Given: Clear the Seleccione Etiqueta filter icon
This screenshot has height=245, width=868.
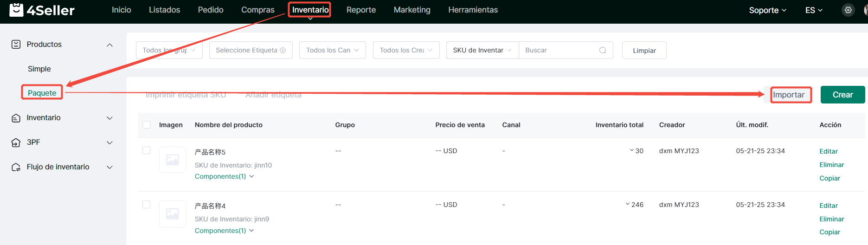Looking at the screenshot, I should (x=283, y=50).
